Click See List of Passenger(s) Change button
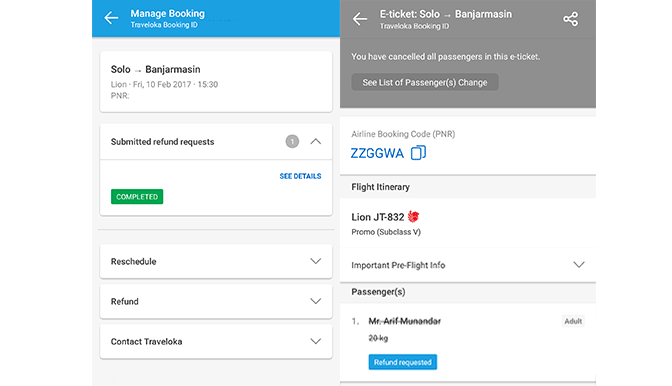672x386 pixels. [x=425, y=82]
